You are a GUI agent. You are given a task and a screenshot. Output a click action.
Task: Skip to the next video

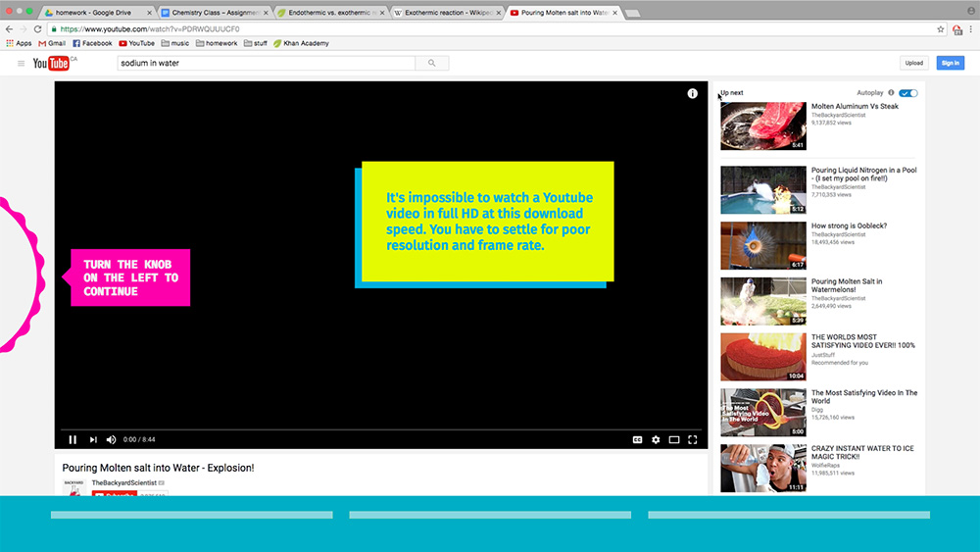93,439
